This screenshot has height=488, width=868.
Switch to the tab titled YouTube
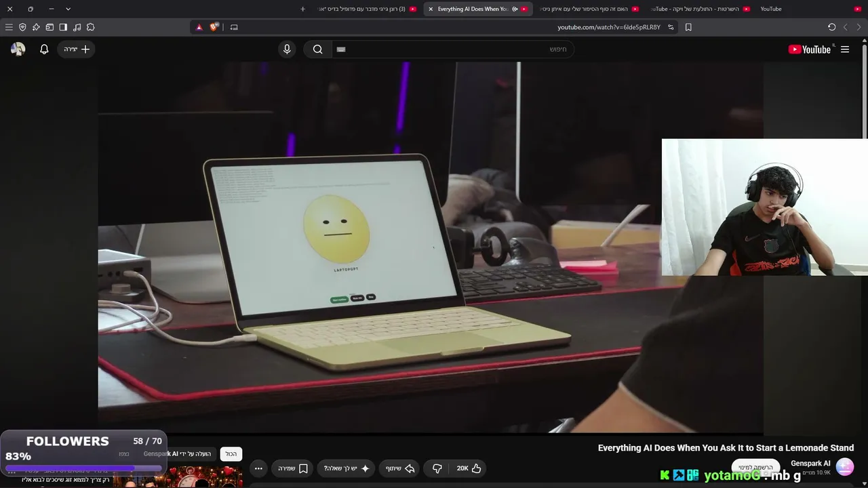point(810,9)
